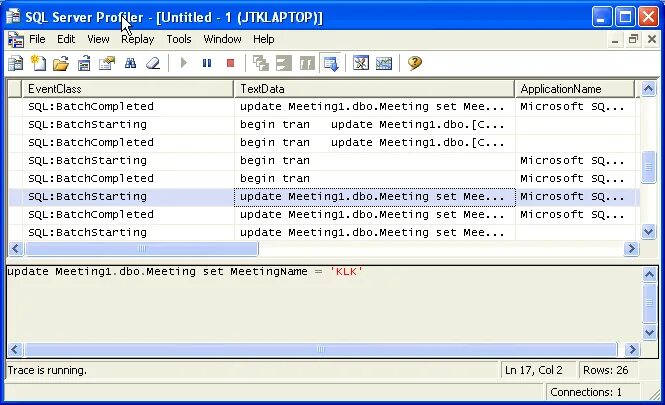Open the File menu
665x405 pixels.
(37, 39)
